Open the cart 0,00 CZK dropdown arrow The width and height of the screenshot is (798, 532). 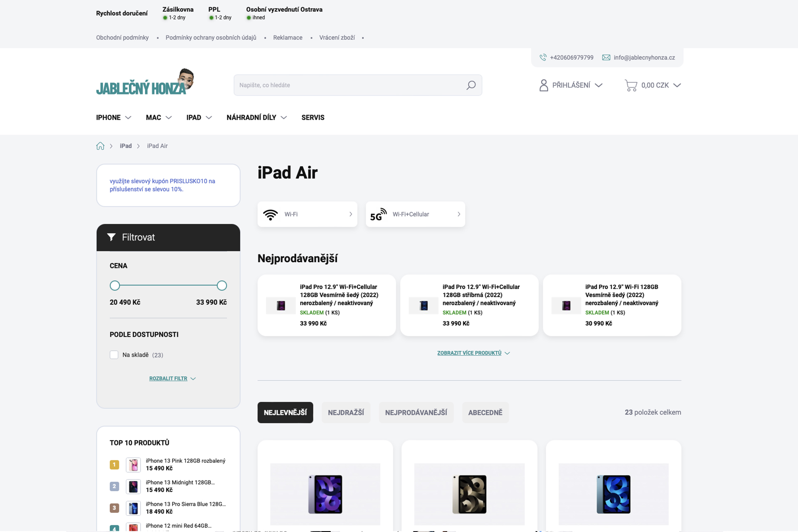677,85
